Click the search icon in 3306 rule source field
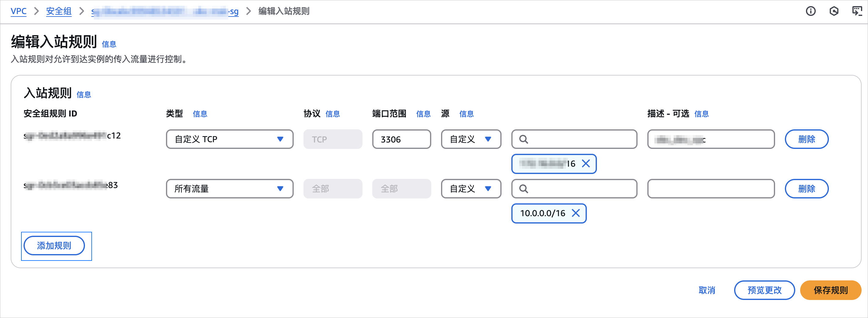Screen dimensions: 868x318 click(x=523, y=139)
